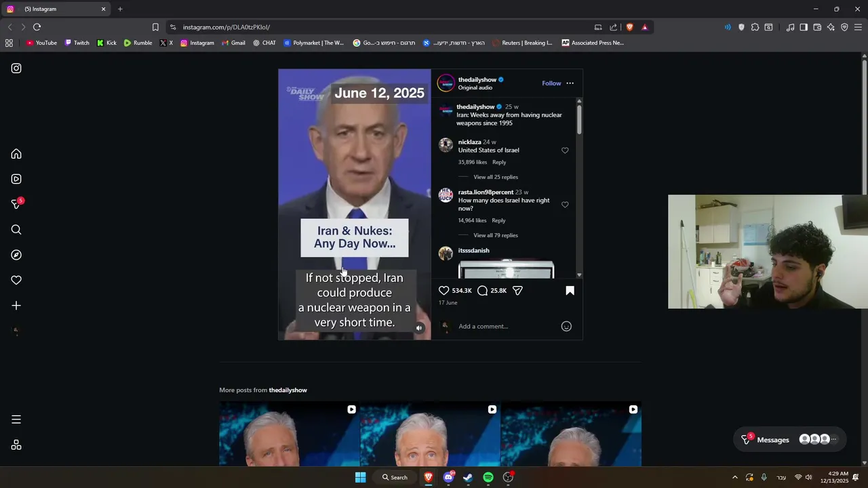Switch to the Instagram browser tab
Screen dimensions: 868x488
[x=57, y=9]
